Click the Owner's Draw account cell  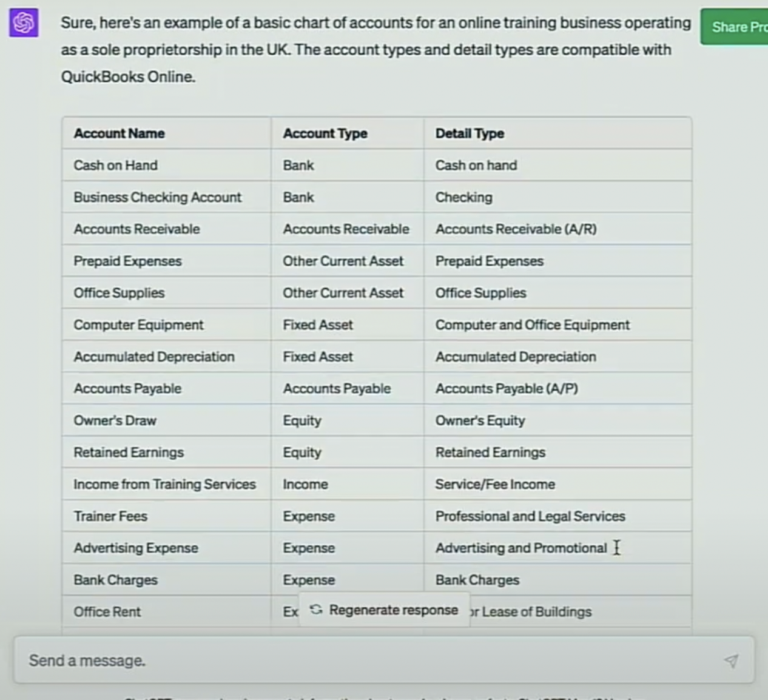pos(115,420)
